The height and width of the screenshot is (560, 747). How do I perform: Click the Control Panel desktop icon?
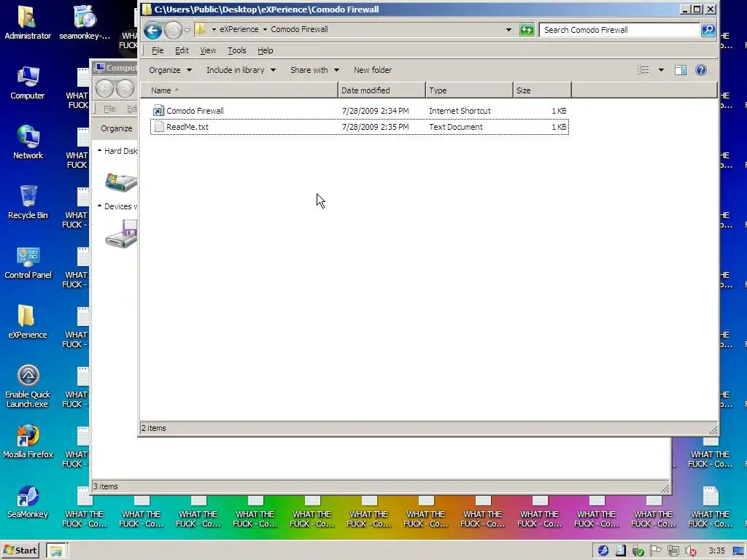click(x=28, y=262)
